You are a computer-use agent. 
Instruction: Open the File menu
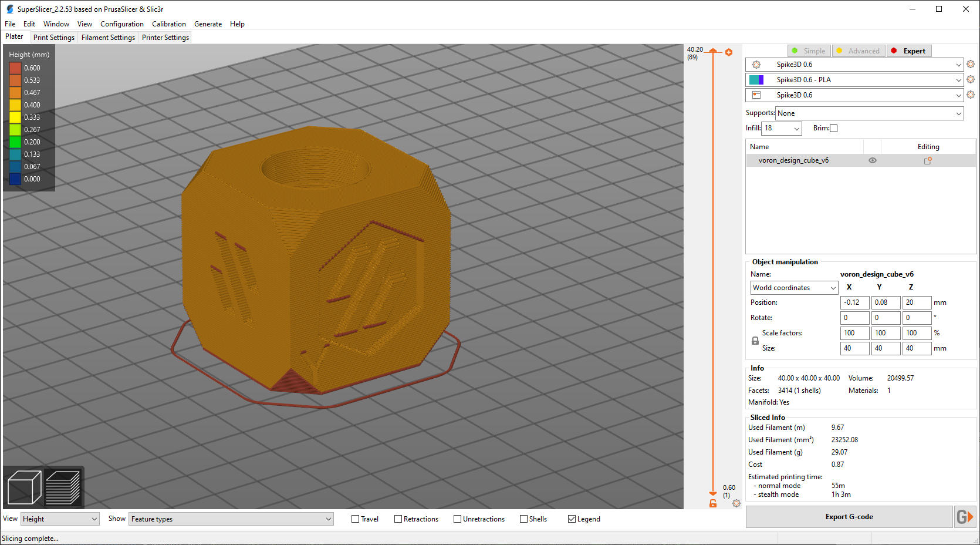tap(10, 24)
